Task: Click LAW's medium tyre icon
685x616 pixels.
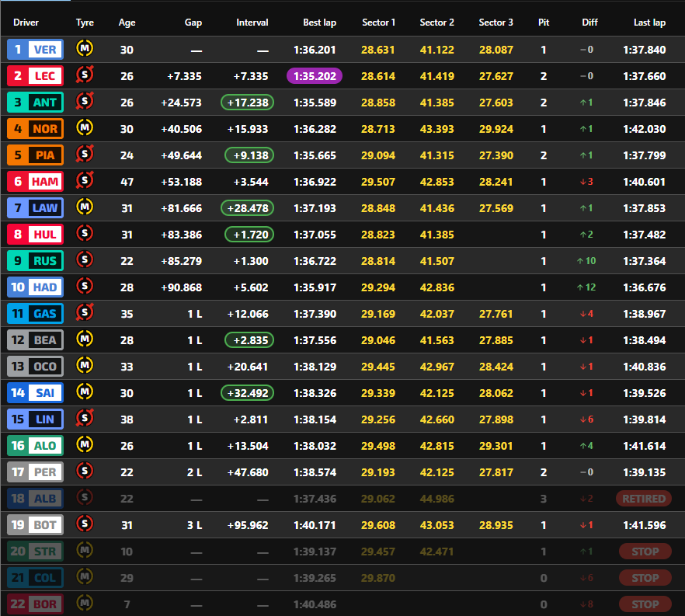Action: [x=85, y=207]
